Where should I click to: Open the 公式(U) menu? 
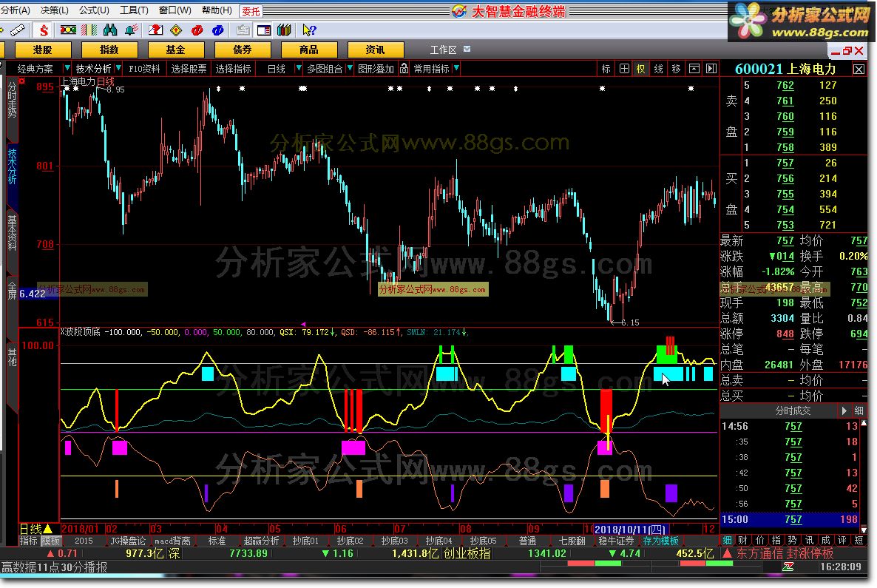94,10
